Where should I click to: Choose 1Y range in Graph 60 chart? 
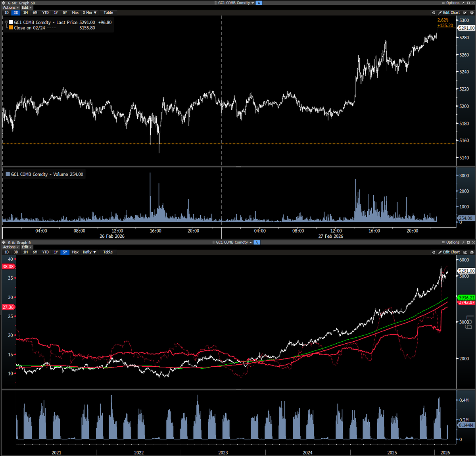[56, 13]
